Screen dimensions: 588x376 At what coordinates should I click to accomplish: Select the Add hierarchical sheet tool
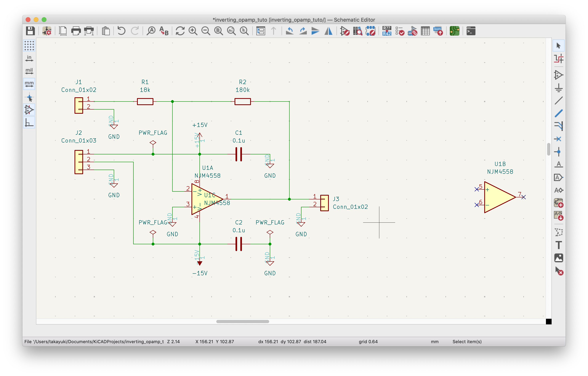point(558,203)
